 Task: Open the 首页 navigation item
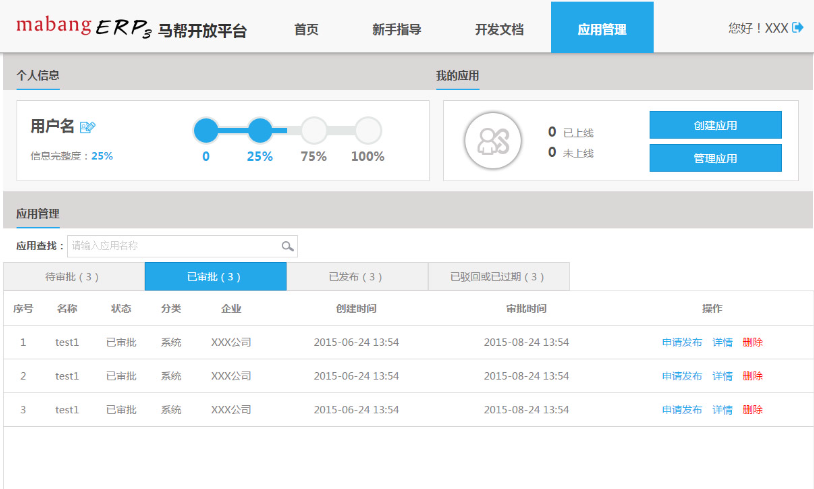(x=306, y=29)
